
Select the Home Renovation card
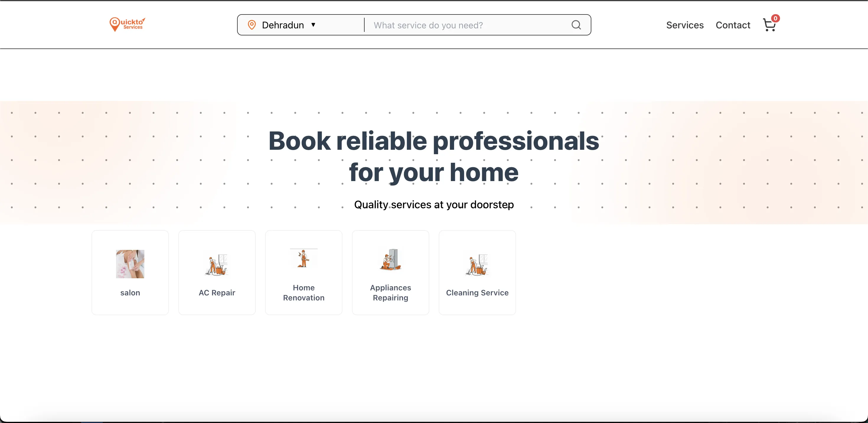coord(303,272)
